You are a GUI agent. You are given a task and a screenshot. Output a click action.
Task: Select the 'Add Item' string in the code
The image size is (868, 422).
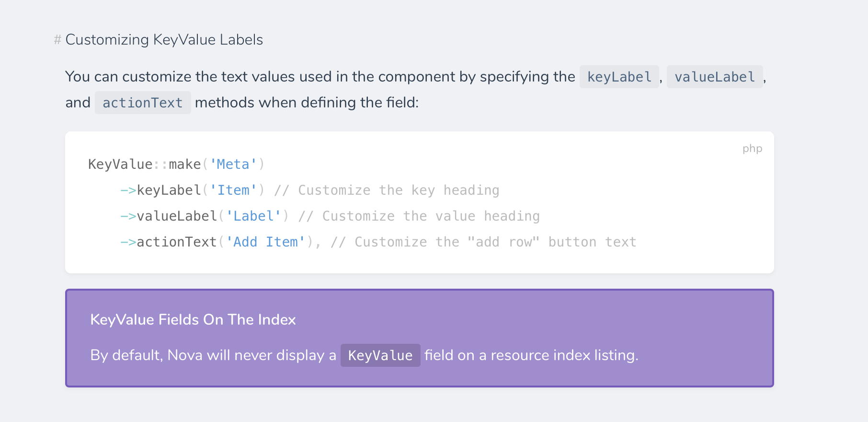[x=265, y=242]
